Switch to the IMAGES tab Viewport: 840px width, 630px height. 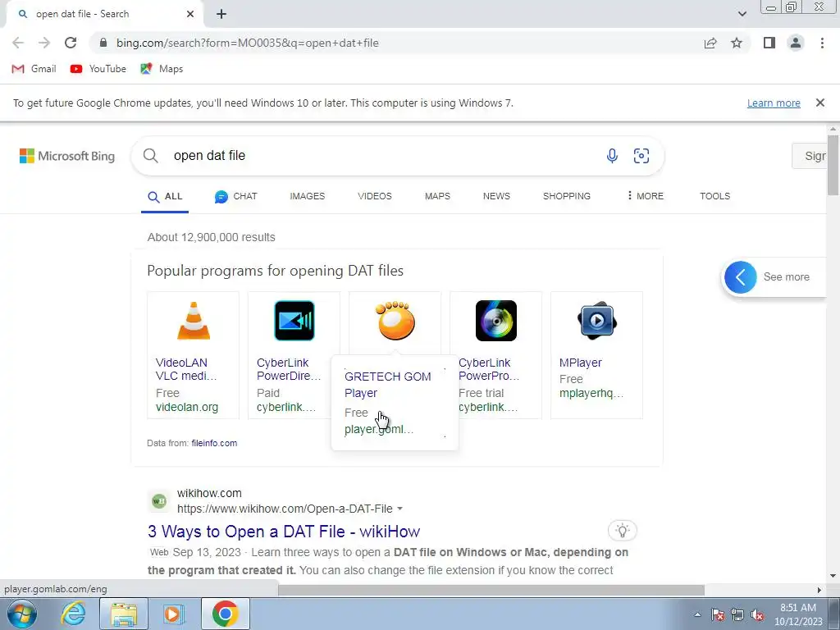click(x=308, y=197)
